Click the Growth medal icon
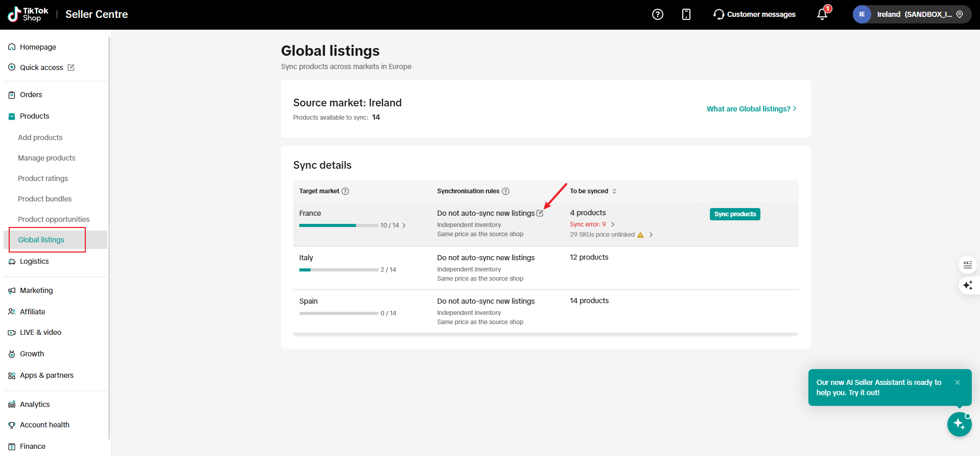 point(12,354)
